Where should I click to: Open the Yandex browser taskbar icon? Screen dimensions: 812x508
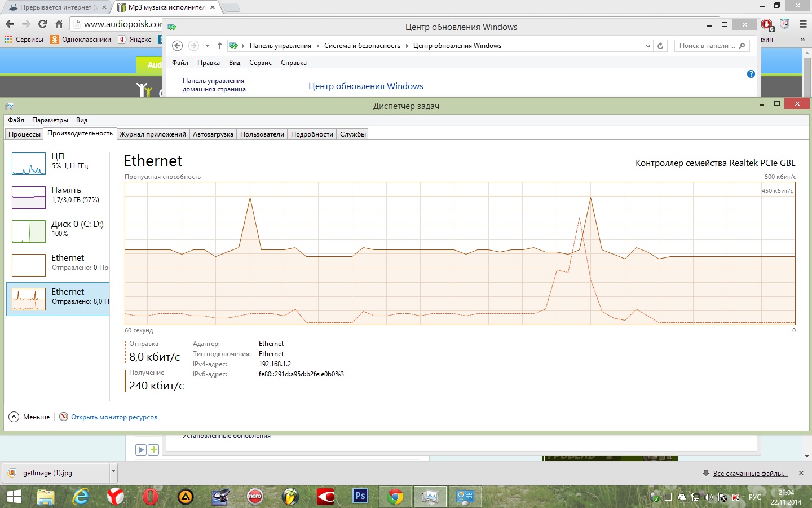(x=115, y=496)
